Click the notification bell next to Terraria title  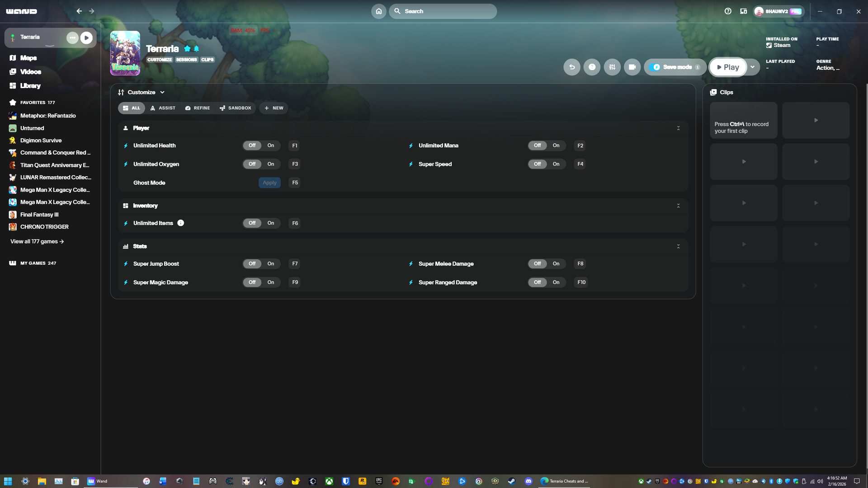[197, 48]
